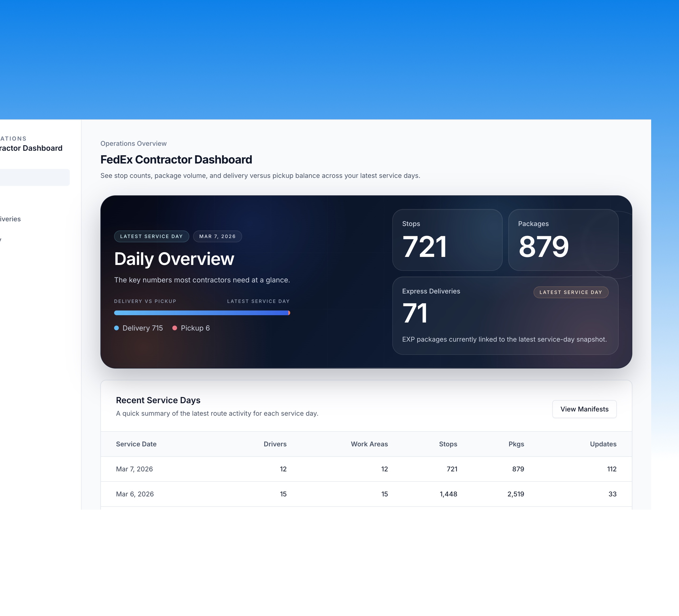679x616 pixels.
Task: Toggle the LATEST SERVICE DAY tag on Express Deliveries
Action: (571, 292)
